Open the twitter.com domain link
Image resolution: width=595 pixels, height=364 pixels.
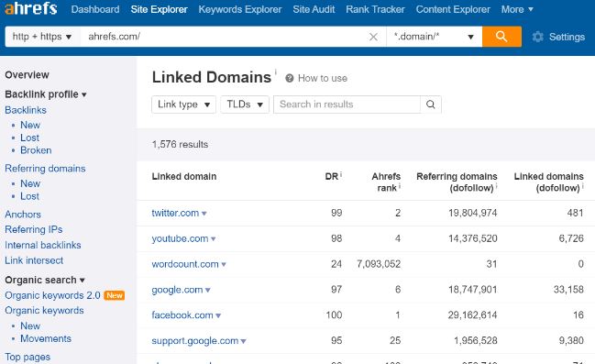175,213
